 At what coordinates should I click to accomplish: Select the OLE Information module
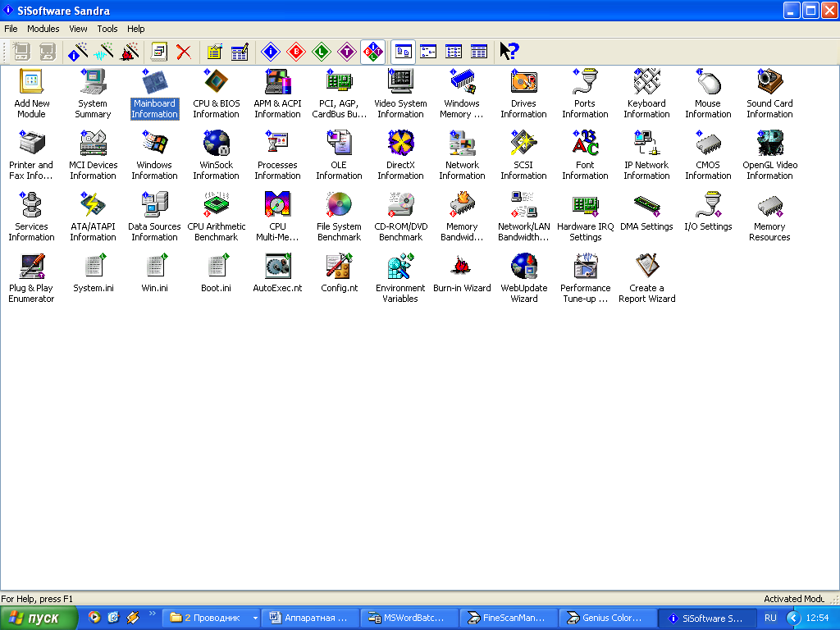(339, 155)
